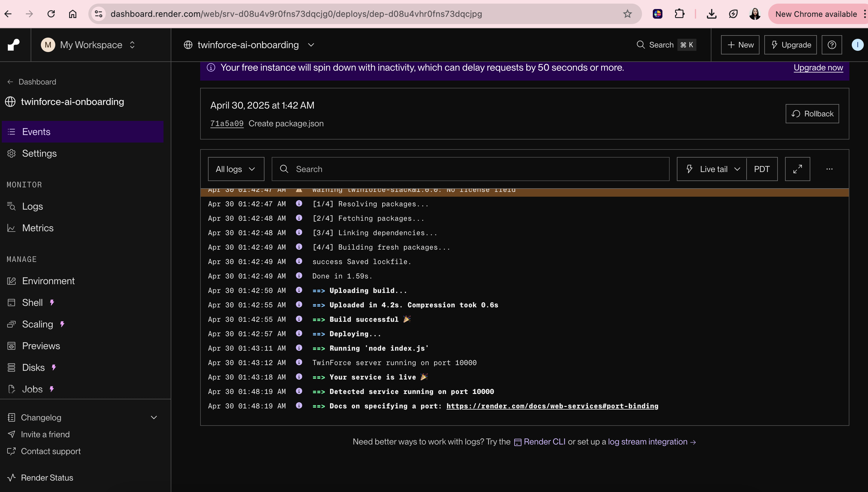Bookmark this page with star icon
The height and width of the screenshot is (492, 868).
(x=627, y=14)
